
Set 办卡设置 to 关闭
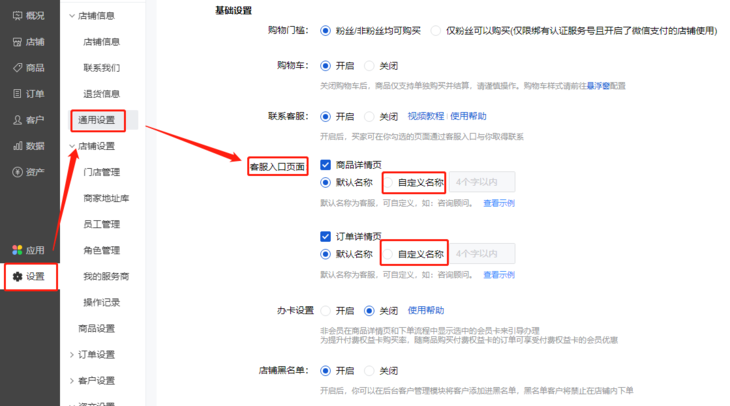click(369, 311)
